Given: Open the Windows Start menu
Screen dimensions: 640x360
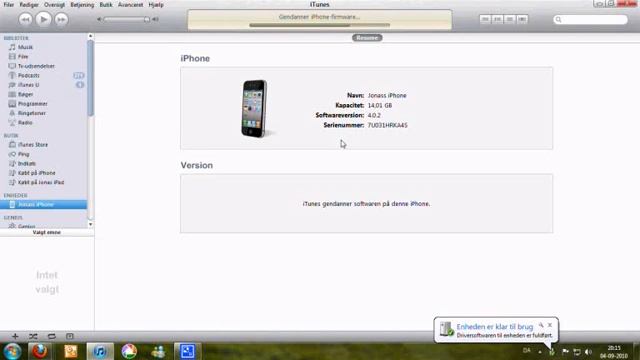Looking at the screenshot, I should tap(12, 351).
